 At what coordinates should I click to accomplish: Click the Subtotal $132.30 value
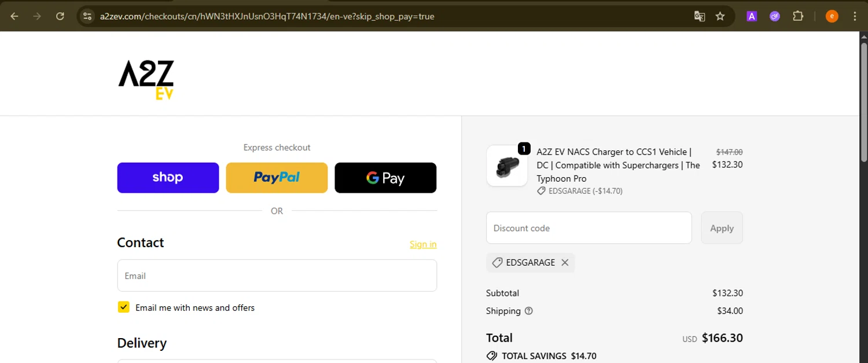727,293
